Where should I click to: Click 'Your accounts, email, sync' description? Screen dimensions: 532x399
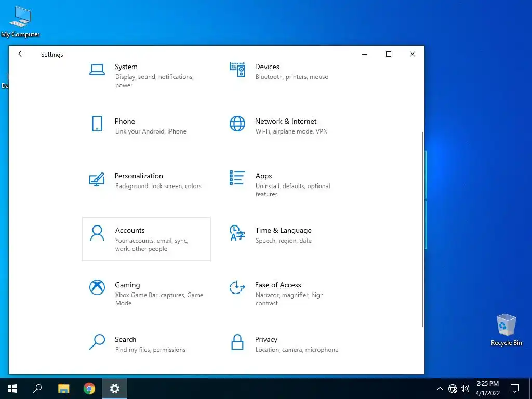tap(151, 245)
